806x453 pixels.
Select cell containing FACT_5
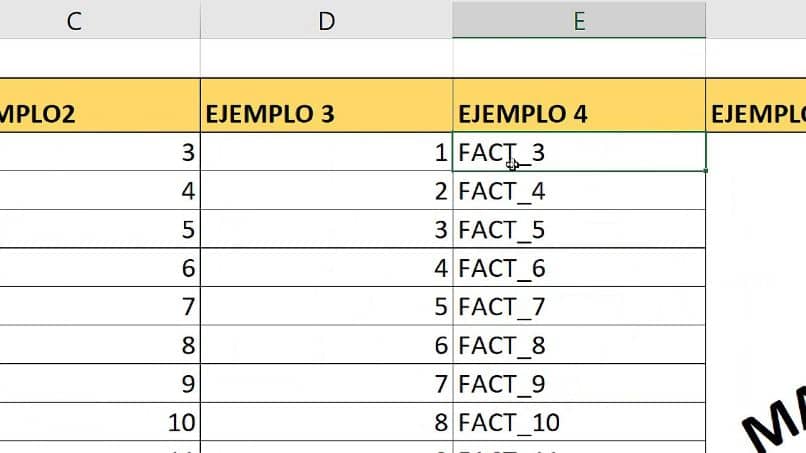578,230
